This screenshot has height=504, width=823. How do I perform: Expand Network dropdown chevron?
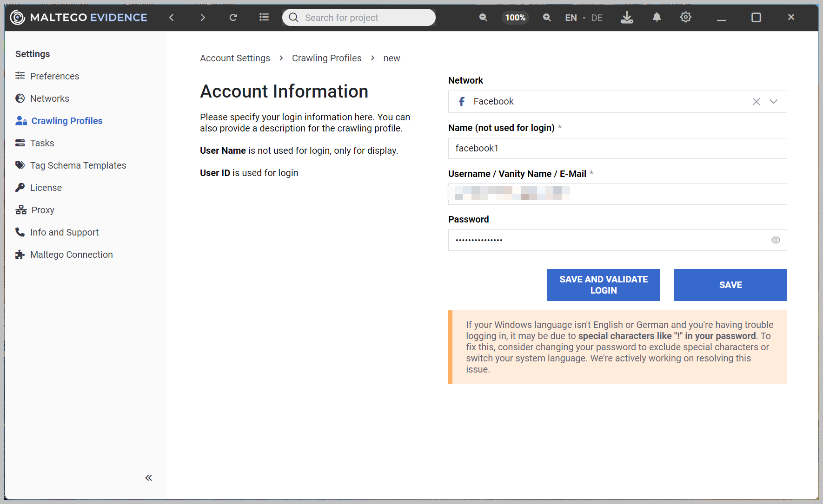click(x=773, y=102)
